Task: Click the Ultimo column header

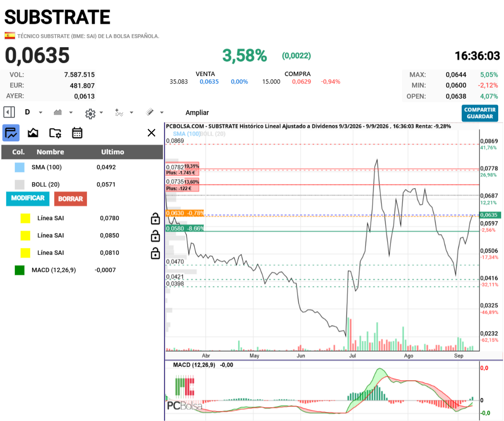Action: coord(113,152)
